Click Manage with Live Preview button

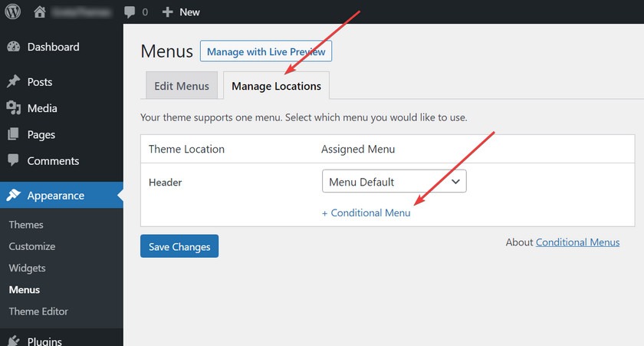(266, 51)
